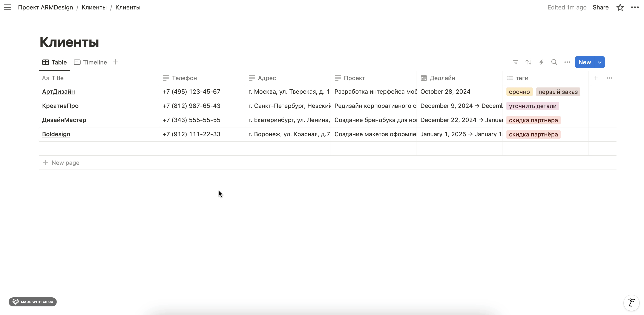Click the sort arrows icon
644x315 pixels.
[x=529, y=62]
